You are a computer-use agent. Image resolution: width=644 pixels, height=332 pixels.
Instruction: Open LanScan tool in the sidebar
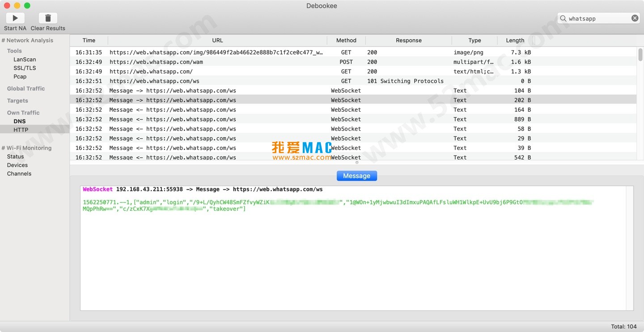point(25,60)
